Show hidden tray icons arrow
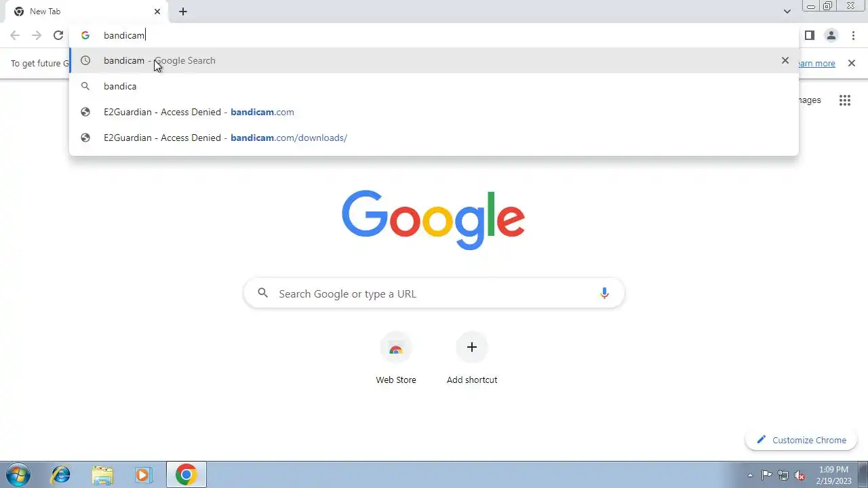This screenshot has height=488, width=868. (x=750, y=475)
